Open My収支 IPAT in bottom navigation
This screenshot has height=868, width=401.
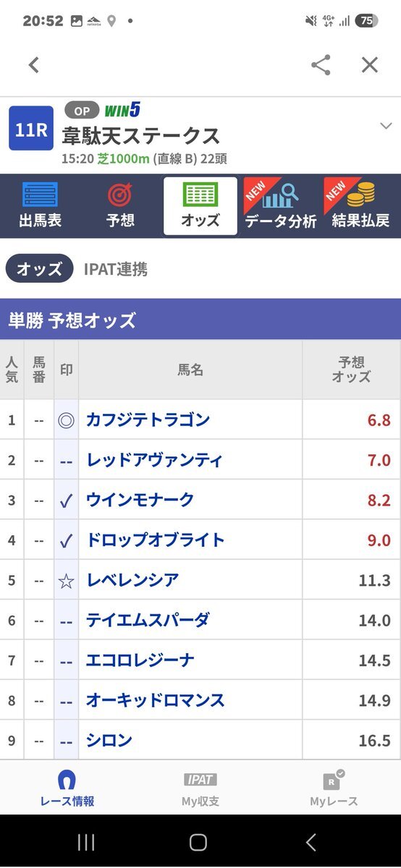[200, 788]
